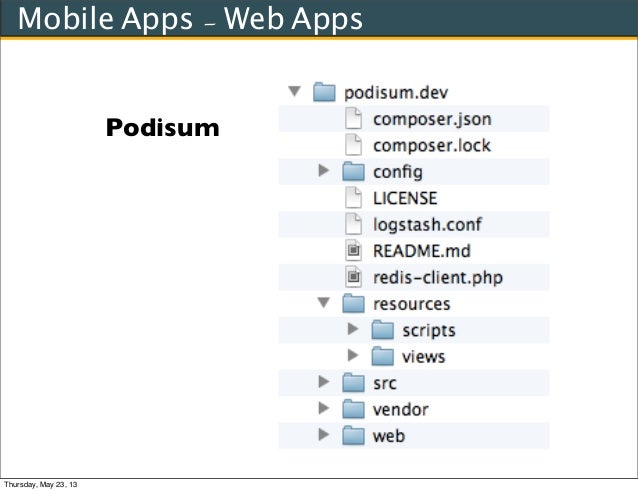Select the redis-client.php file name

coord(438,278)
